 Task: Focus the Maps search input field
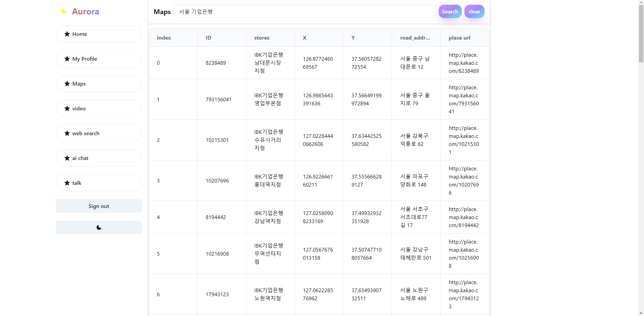305,11
